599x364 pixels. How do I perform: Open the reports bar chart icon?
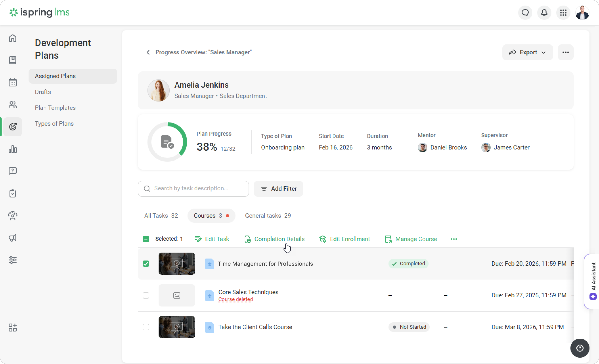tap(13, 149)
